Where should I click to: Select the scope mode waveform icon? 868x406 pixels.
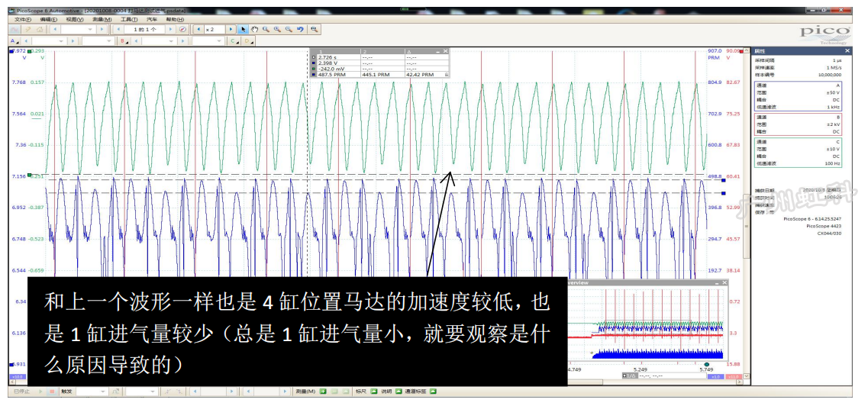(16, 29)
